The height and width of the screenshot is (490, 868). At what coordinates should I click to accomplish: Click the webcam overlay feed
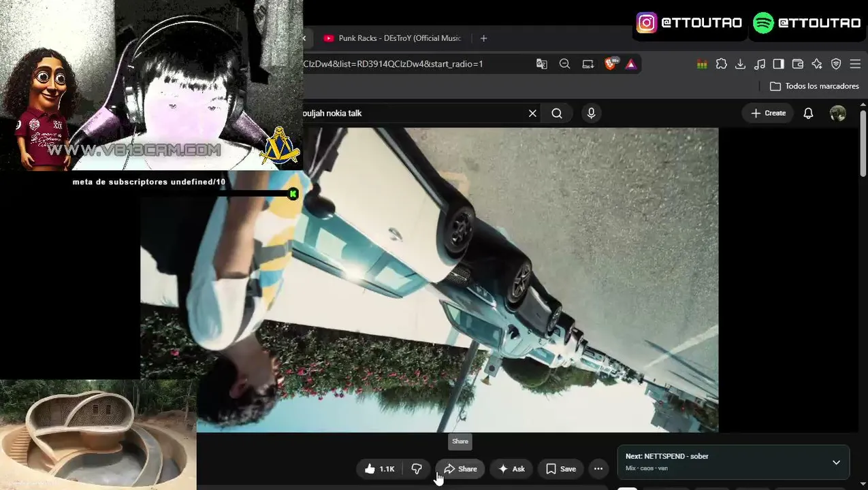point(151,85)
